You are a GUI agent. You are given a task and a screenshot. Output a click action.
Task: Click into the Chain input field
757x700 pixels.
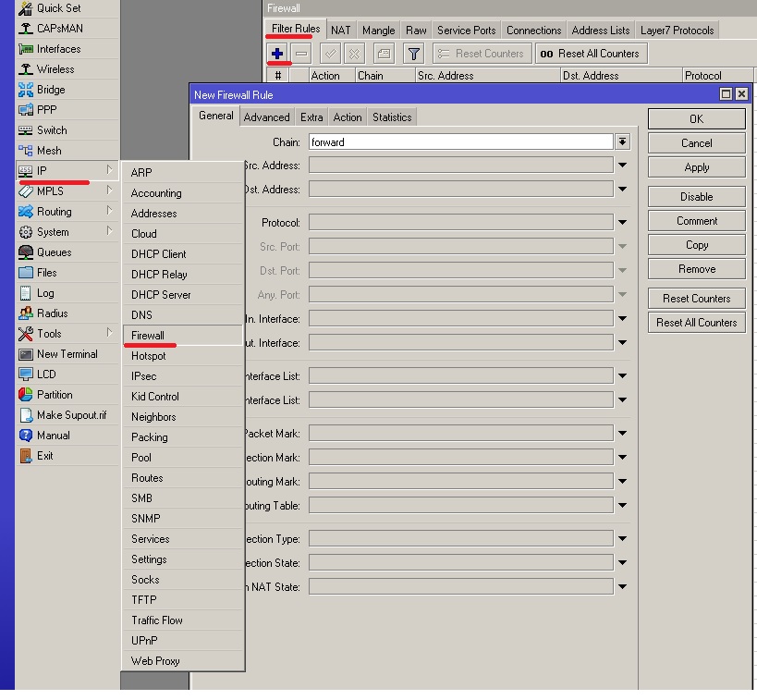(x=460, y=142)
